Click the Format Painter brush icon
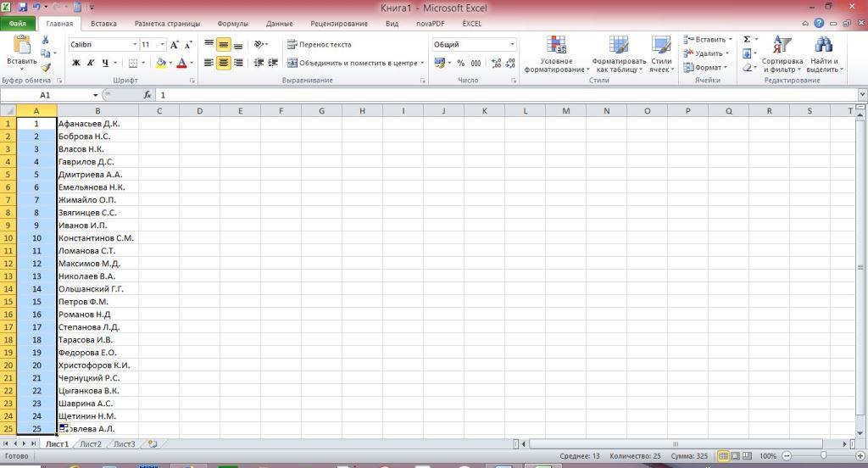The image size is (868, 468). (x=46, y=67)
